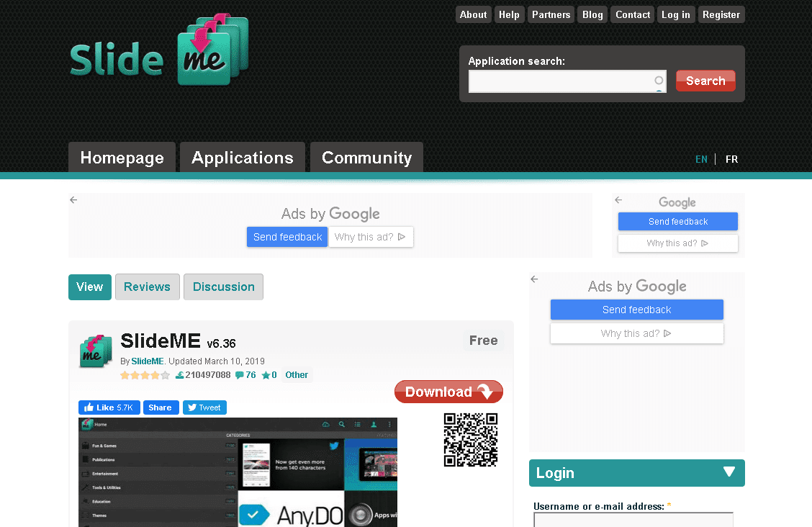Open the SlideME developer link
The width and height of the screenshot is (812, 527).
(x=148, y=361)
